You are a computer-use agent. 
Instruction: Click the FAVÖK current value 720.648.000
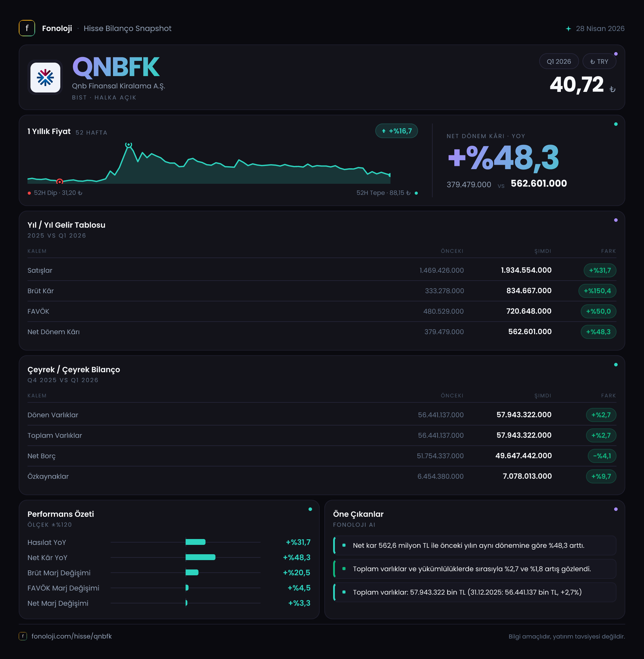pos(529,311)
